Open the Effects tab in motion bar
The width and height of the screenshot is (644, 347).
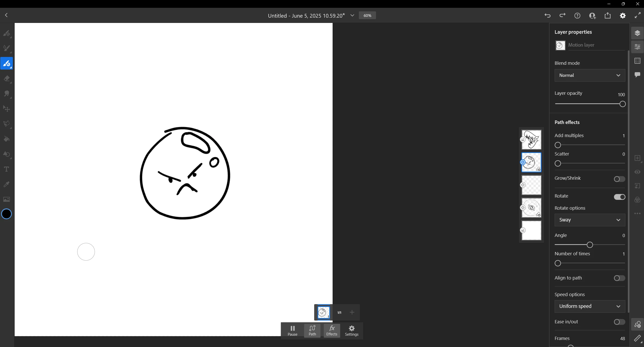pos(332,331)
